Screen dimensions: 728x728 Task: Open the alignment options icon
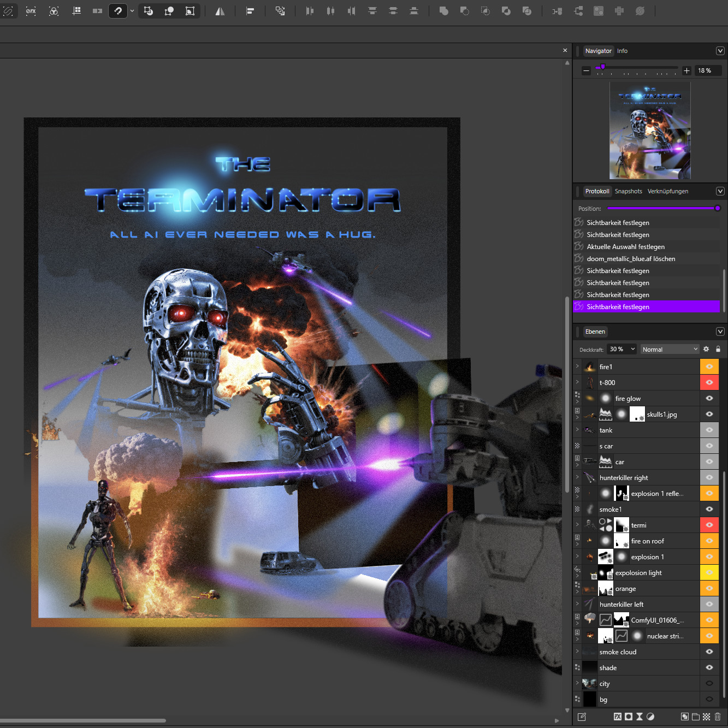(250, 11)
